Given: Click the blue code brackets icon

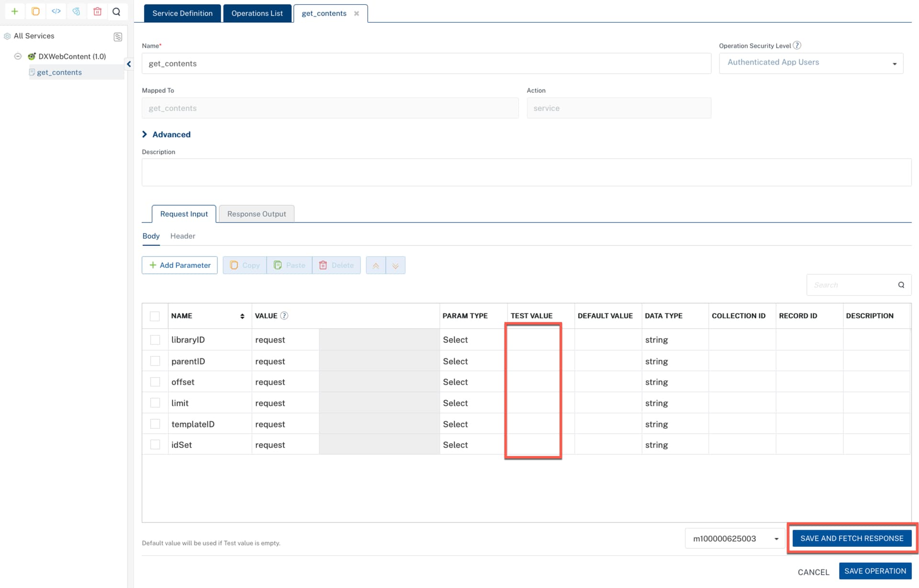Looking at the screenshot, I should (x=56, y=11).
